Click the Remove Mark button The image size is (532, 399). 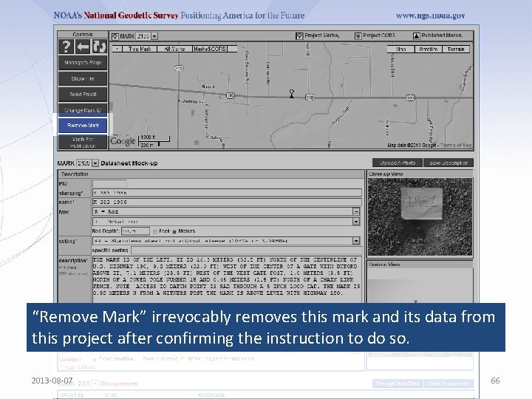click(x=83, y=126)
